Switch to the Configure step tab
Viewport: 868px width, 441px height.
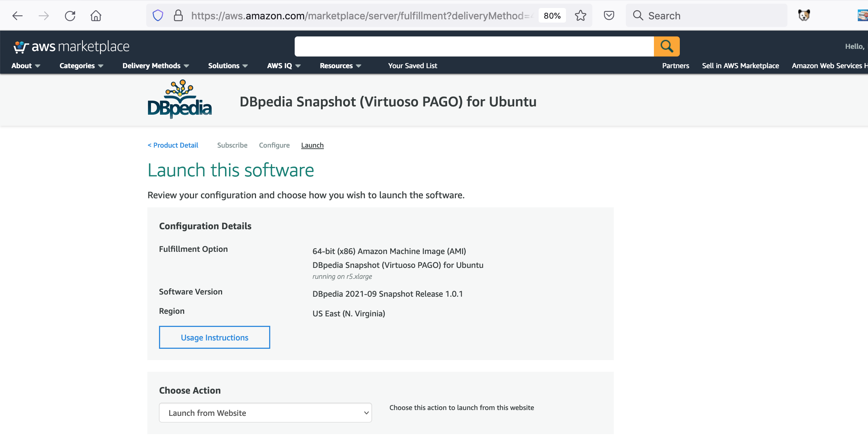point(274,145)
